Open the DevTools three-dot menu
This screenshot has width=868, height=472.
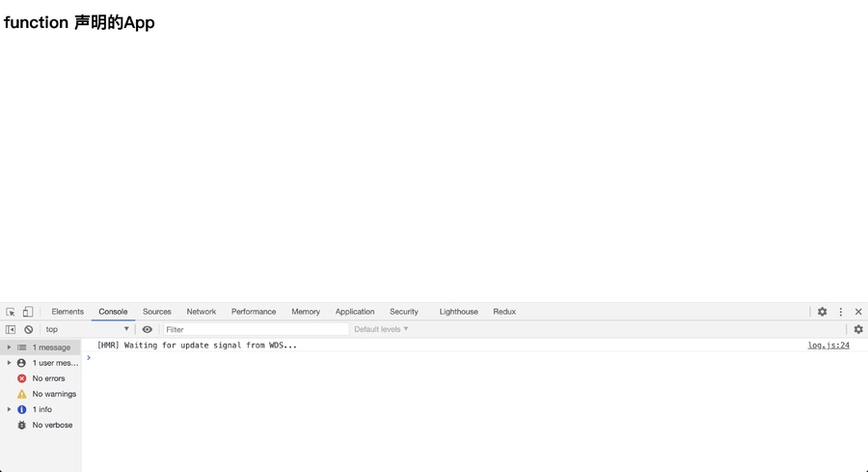click(840, 312)
